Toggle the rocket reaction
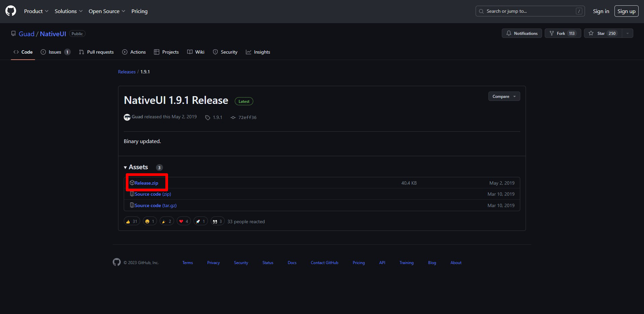This screenshot has height=314, width=644. [200, 222]
